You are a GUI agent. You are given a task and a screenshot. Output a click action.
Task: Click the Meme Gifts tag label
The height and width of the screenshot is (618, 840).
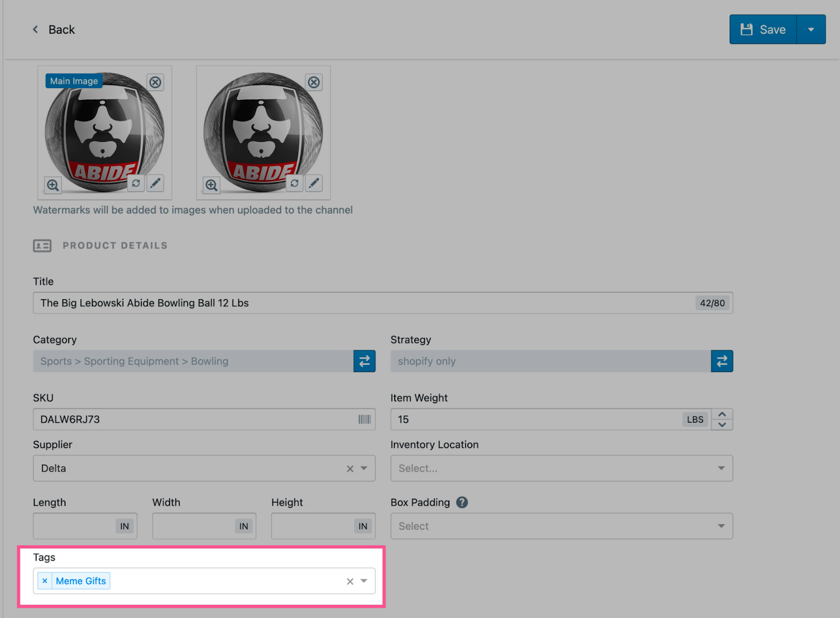81,581
